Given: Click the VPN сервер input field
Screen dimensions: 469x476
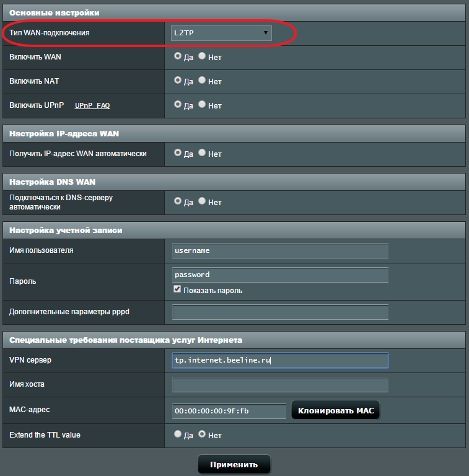Looking at the screenshot, I should click(280, 360).
